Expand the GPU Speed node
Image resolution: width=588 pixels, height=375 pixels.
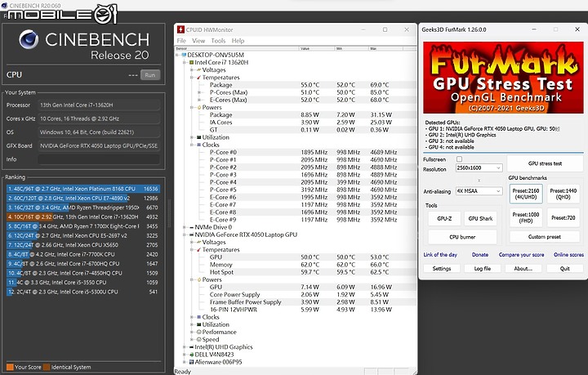(x=192, y=340)
